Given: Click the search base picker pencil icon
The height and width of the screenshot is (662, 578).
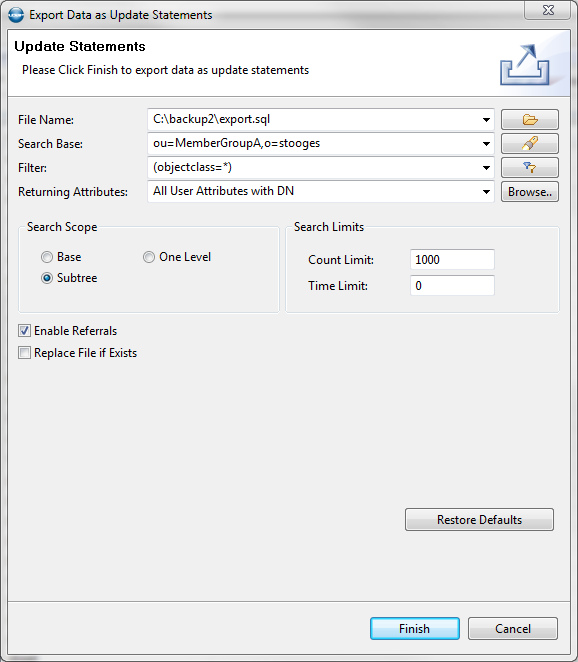Looking at the screenshot, I should tap(529, 144).
